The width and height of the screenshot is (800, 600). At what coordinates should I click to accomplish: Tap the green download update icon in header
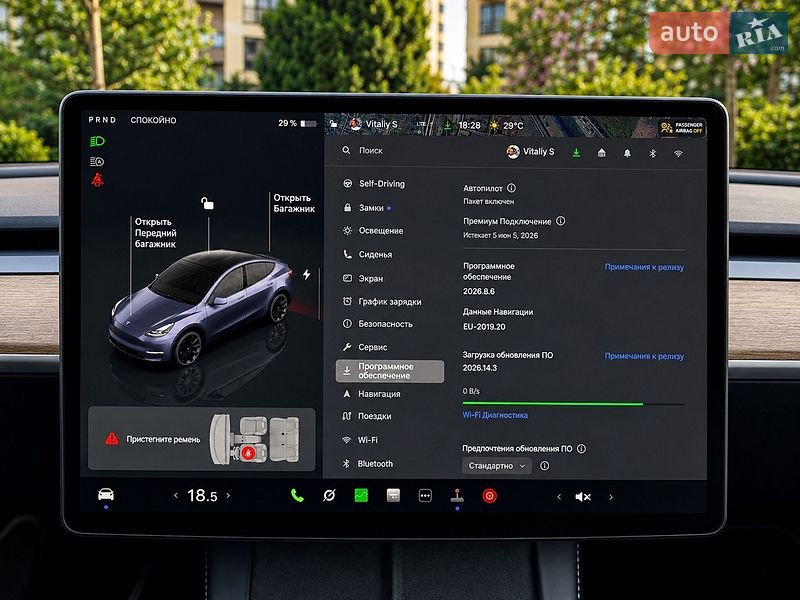coord(576,153)
